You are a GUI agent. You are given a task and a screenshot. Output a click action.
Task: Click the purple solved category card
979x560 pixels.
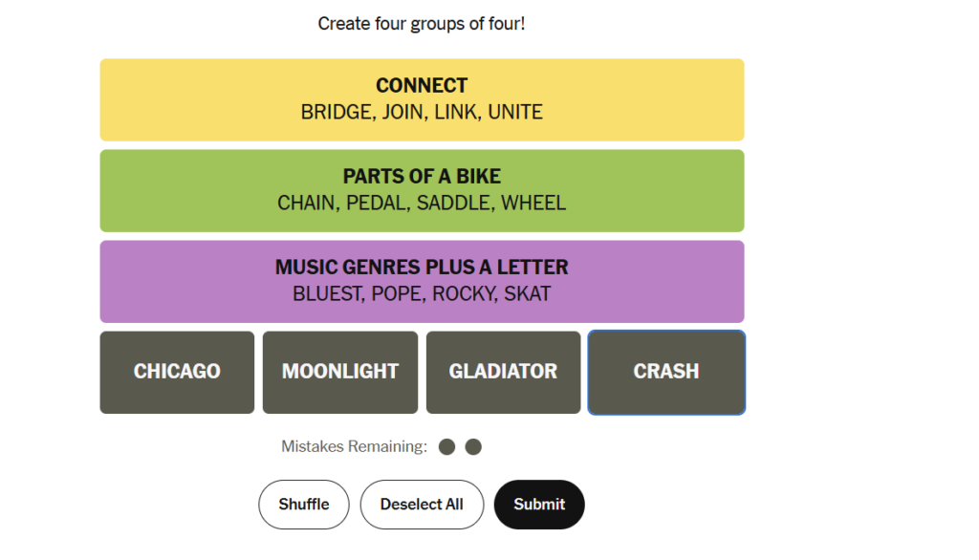click(x=422, y=282)
